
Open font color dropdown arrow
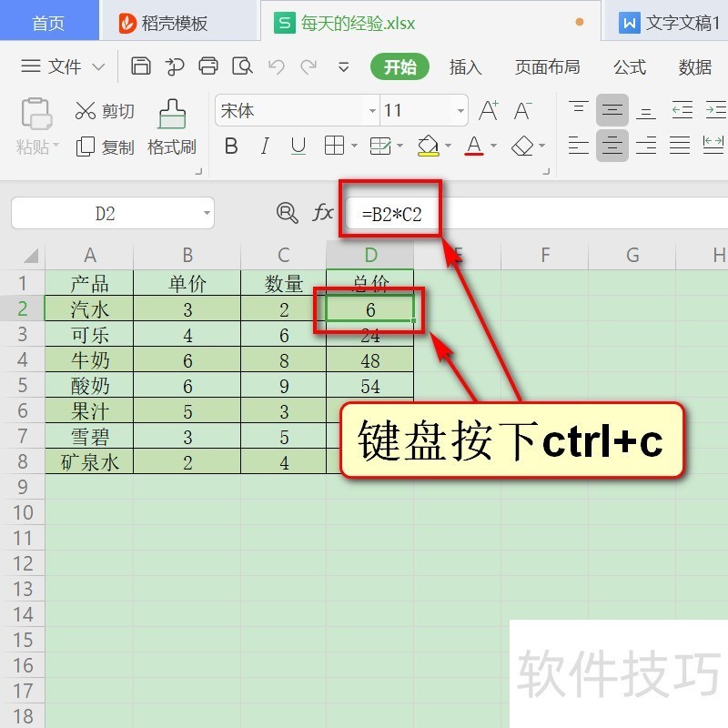[493, 146]
